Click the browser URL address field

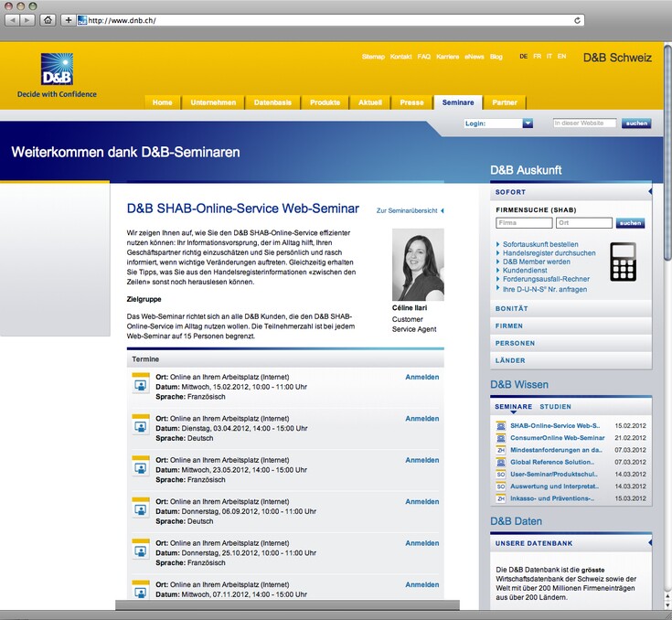tap(330, 20)
